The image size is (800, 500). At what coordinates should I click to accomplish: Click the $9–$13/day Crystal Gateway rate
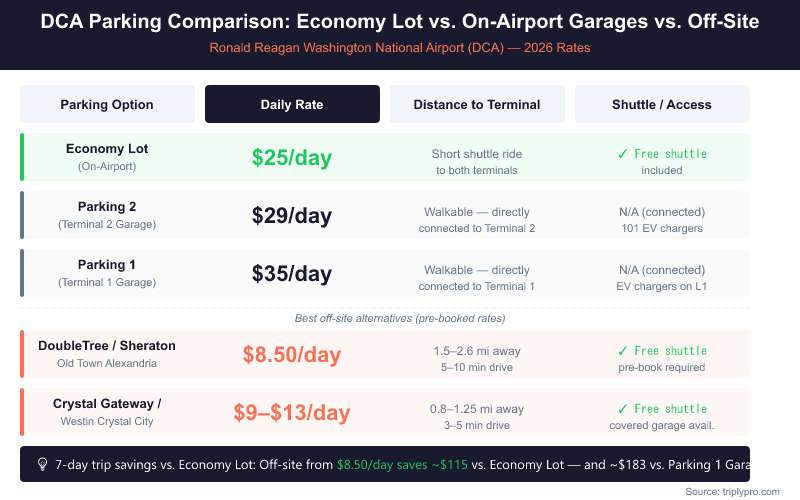292,413
